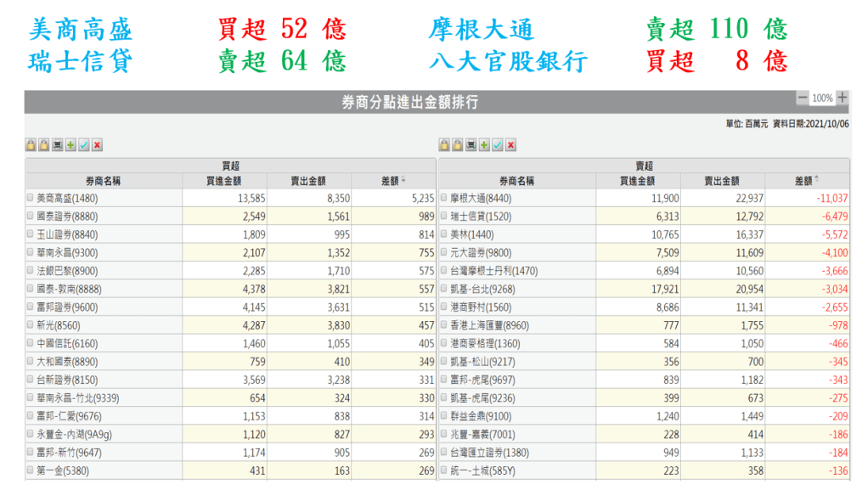
Task: Click the zoom out minus button
Action: [x=802, y=98]
